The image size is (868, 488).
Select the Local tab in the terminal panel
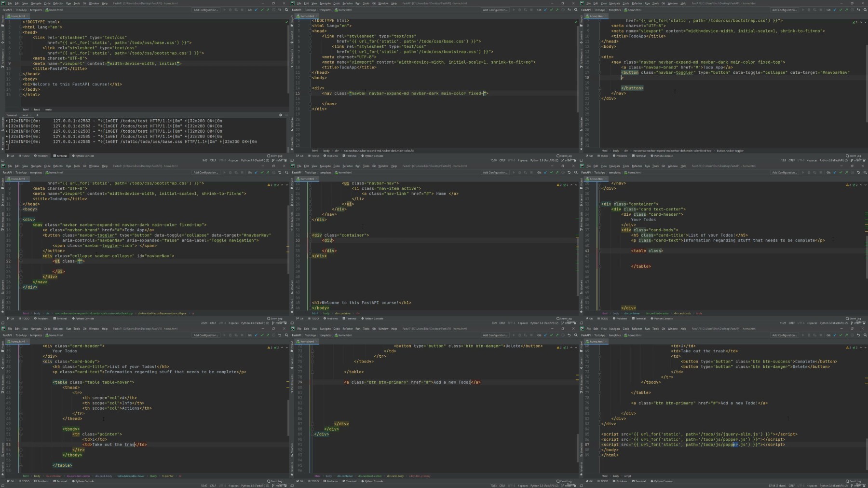(25, 115)
